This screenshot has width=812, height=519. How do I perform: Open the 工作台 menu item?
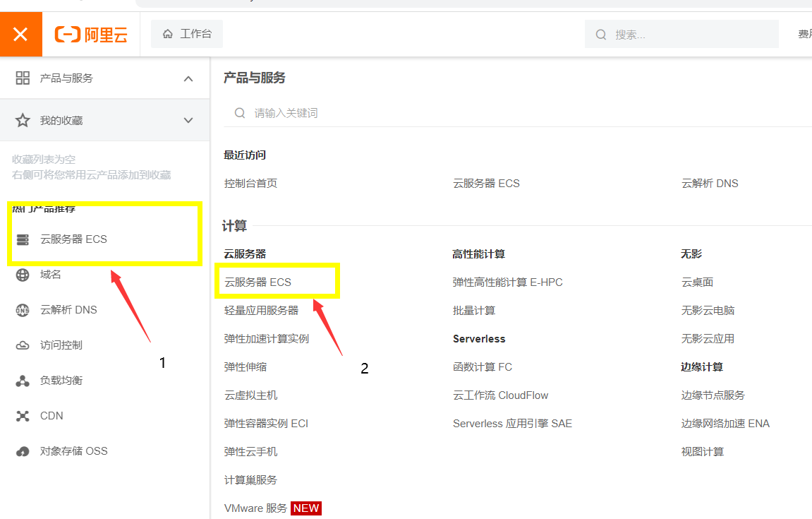[186, 32]
